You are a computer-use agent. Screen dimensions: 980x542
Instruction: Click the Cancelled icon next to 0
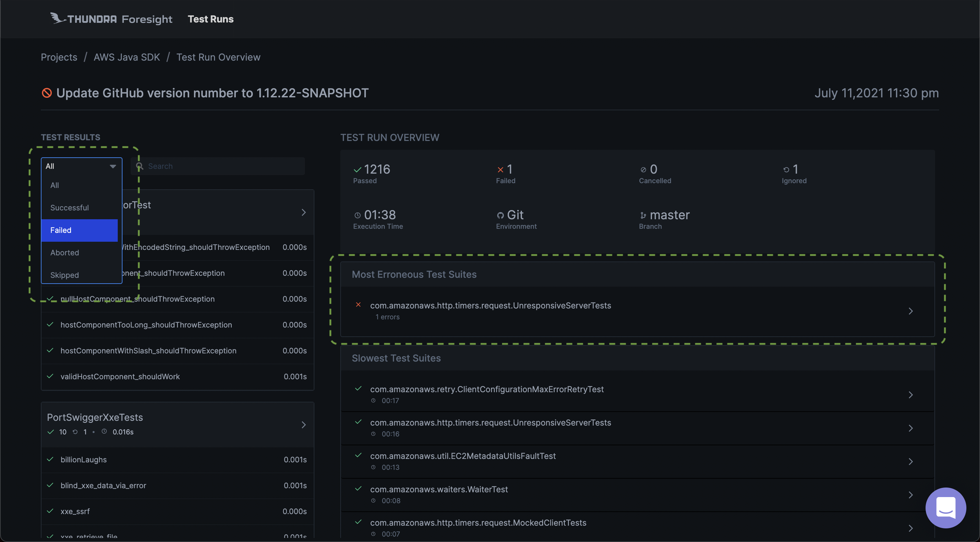643,170
